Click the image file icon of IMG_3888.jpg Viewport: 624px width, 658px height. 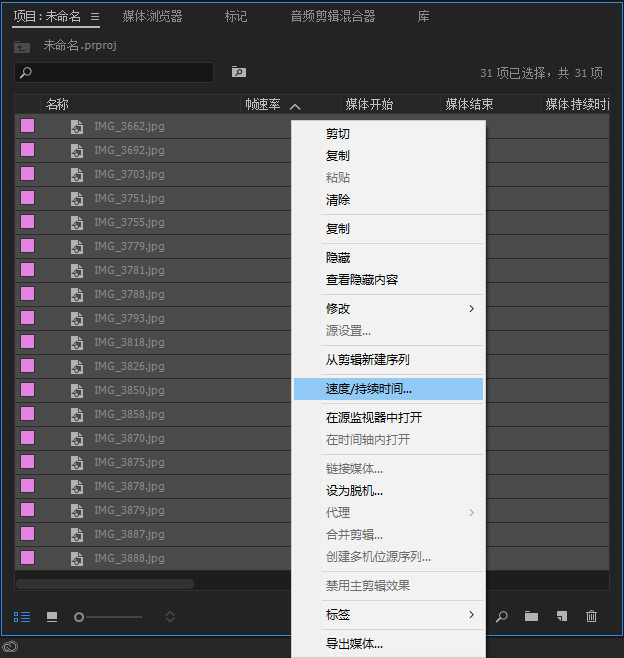tap(77, 559)
